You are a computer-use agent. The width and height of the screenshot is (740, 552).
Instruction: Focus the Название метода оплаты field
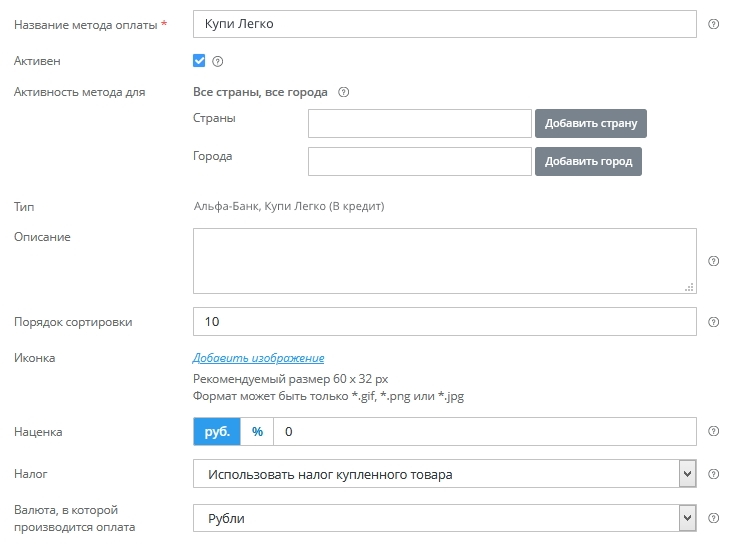click(x=444, y=24)
